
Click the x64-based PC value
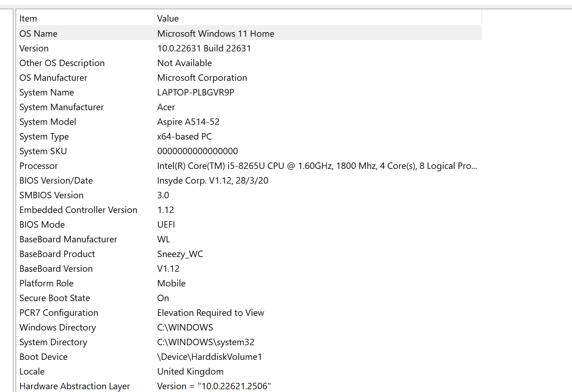[x=184, y=136]
